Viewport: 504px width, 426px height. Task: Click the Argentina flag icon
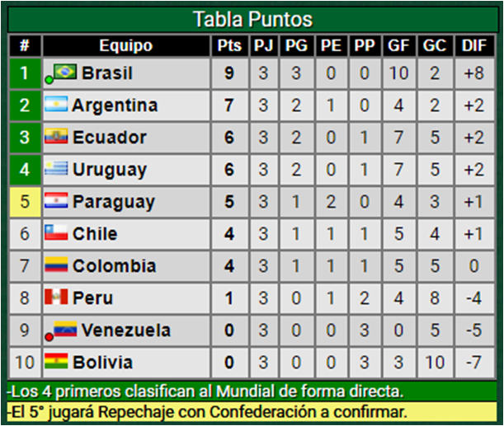click(x=56, y=105)
